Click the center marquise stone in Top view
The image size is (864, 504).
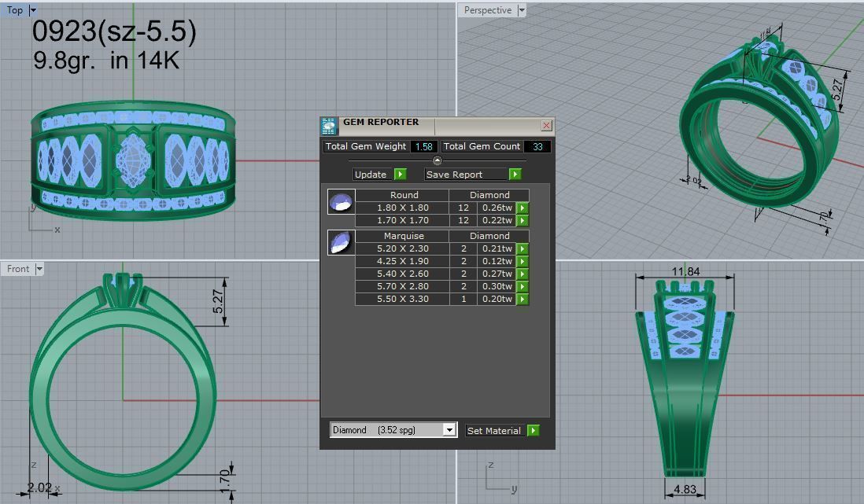pyautogui.click(x=133, y=160)
